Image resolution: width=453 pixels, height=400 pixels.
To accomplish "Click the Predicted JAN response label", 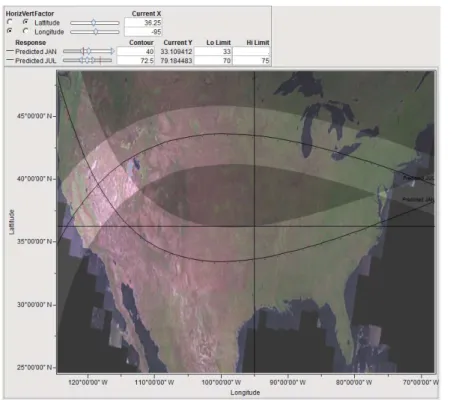I will click(x=36, y=51).
